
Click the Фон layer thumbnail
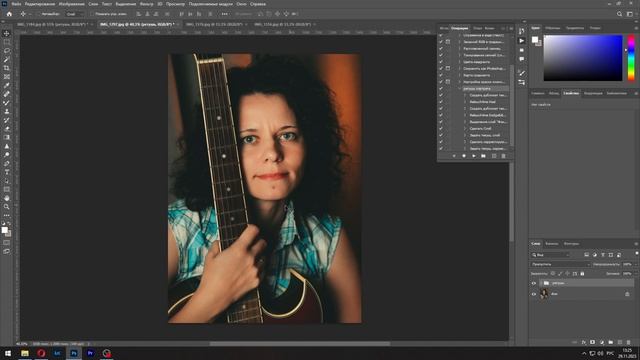544,294
